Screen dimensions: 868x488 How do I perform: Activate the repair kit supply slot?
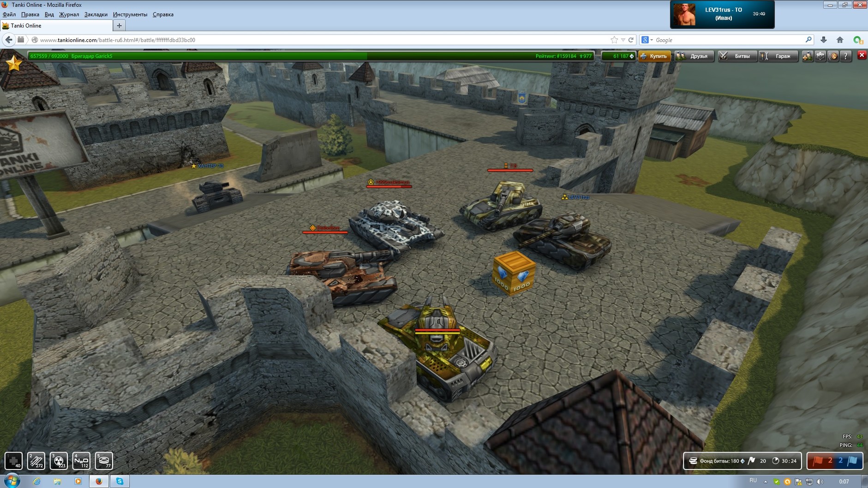[13, 460]
